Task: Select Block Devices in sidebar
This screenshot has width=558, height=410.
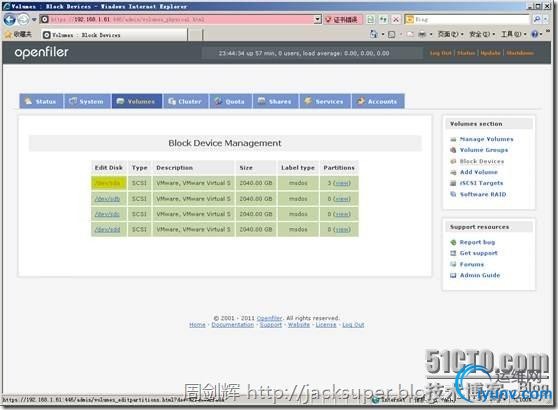Action: pos(482,161)
